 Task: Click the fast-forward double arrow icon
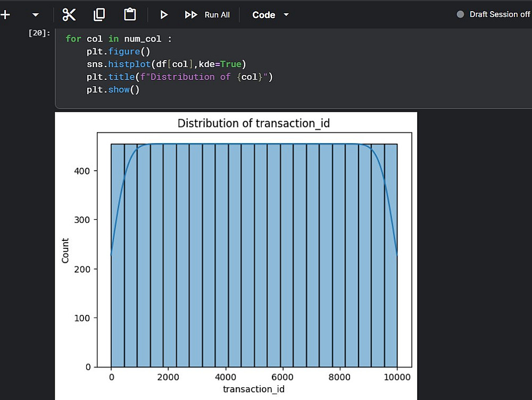191,15
